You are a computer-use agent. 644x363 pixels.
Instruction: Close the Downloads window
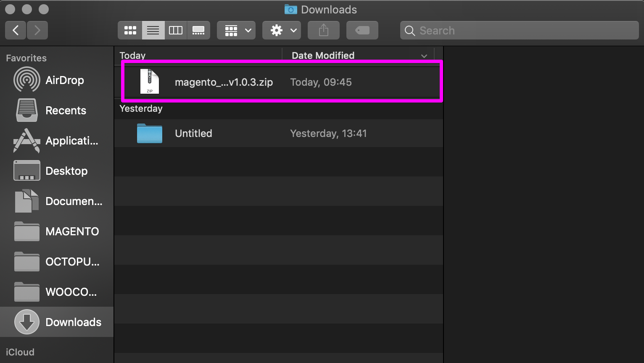coord(10,9)
